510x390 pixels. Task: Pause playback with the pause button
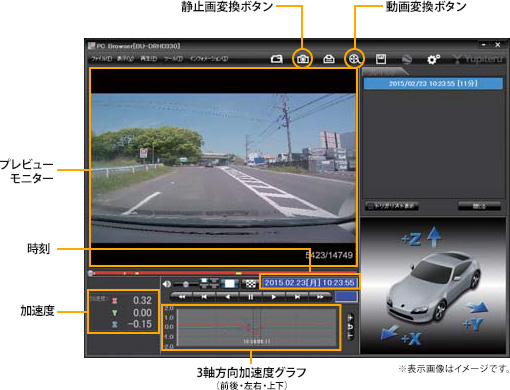tap(251, 297)
